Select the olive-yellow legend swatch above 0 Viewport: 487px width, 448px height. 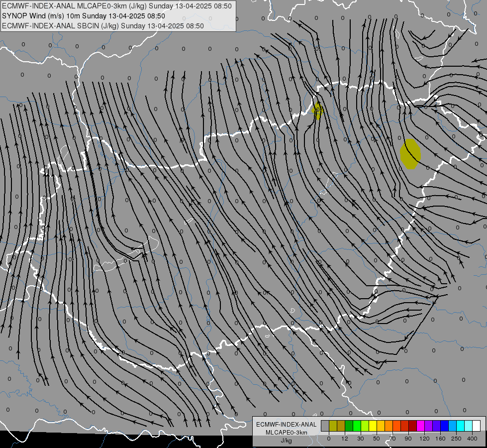[333, 426]
